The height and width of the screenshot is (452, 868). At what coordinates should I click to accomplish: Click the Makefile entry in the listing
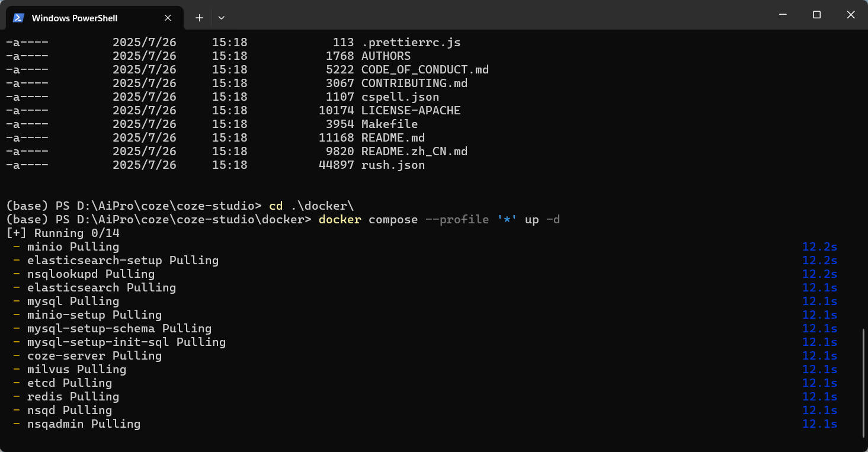389,124
